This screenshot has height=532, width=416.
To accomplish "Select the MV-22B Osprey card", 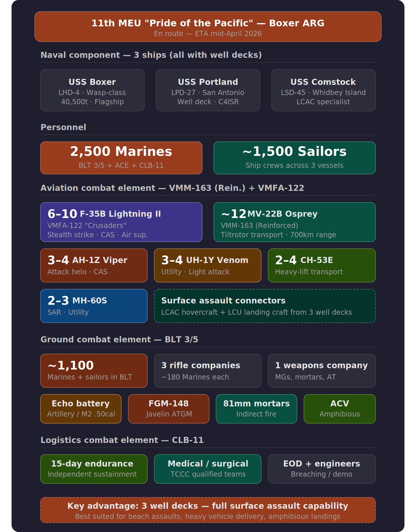I will (294, 222).
